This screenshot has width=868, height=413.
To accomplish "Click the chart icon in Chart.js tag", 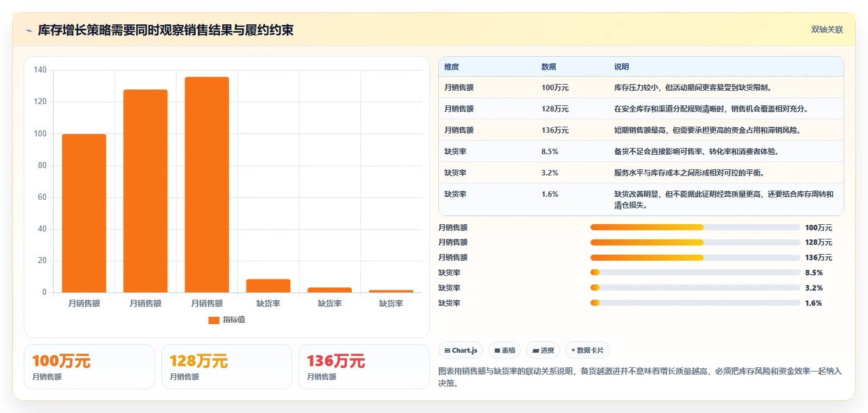I will (447, 351).
